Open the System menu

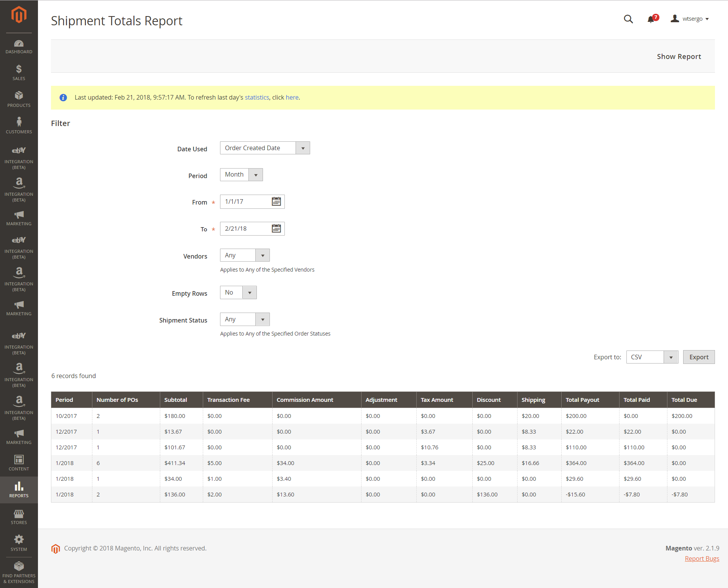[19, 543]
